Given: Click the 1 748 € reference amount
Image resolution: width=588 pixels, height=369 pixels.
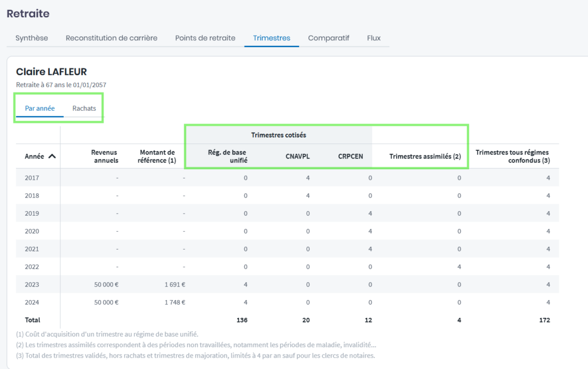Looking at the screenshot, I should tap(175, 302).
